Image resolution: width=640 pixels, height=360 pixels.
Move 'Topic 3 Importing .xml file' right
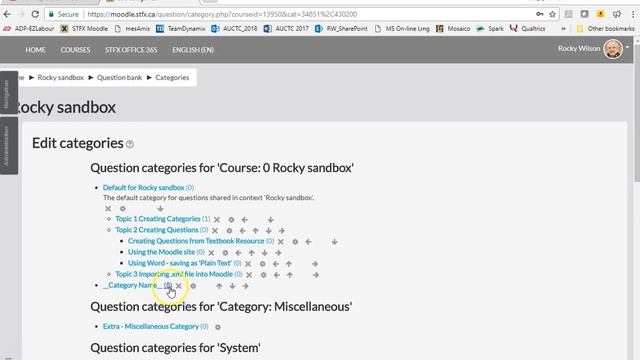pyautogui.click(x=316, y=275)
